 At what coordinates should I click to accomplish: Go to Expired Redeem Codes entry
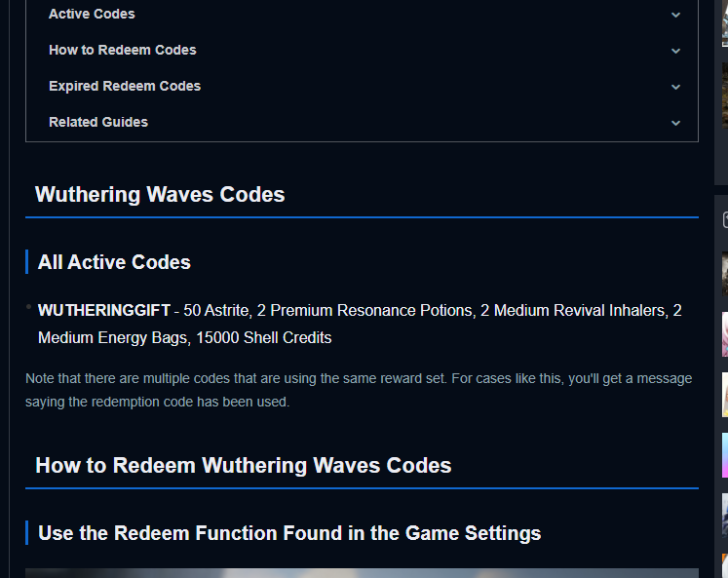coord(124,86)
